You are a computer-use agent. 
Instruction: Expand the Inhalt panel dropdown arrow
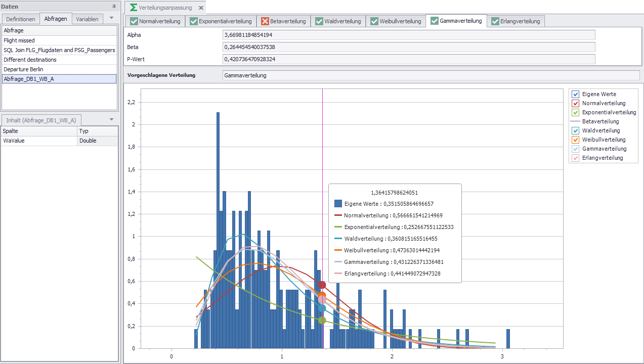pos(111,119)
